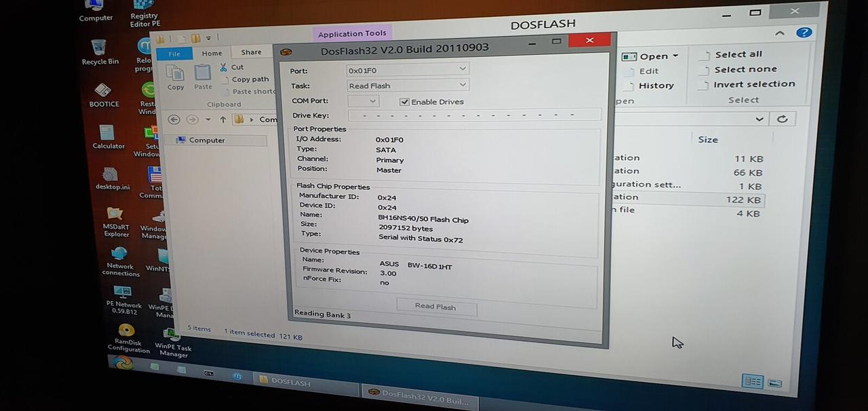The height and width of the screenshot is (411, 868).
Task: Select the file row sized 4 KB
Action: (x=687, y=212)
